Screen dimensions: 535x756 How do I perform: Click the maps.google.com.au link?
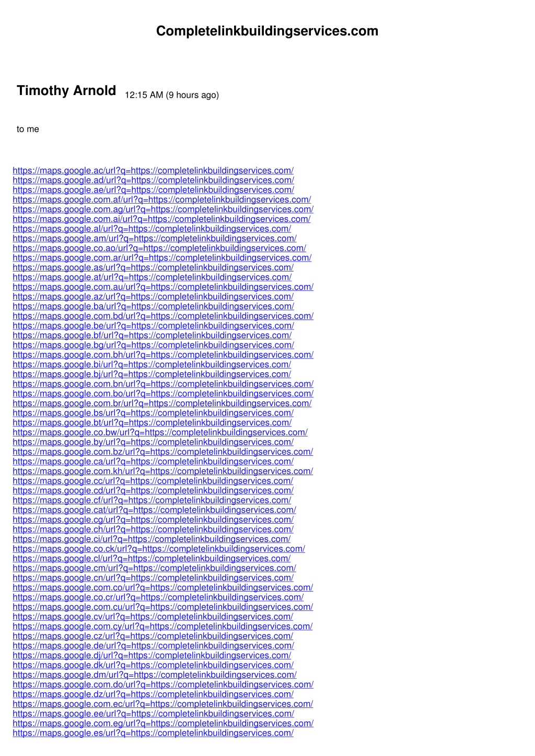click(x=163, y=287)
